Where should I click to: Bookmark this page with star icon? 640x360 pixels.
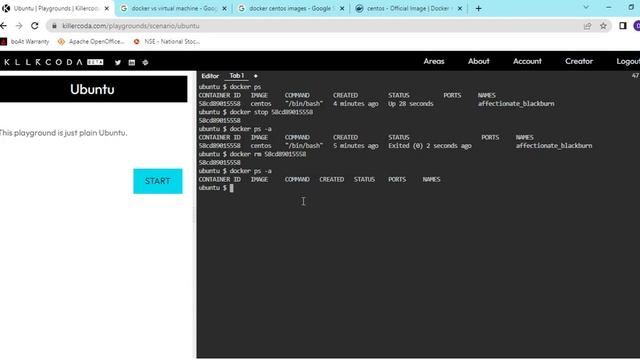603,26
